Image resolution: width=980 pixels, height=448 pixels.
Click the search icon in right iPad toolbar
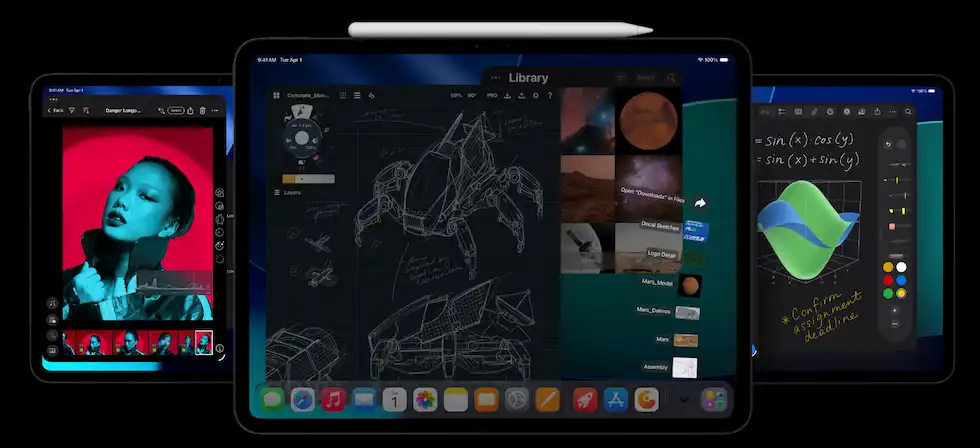click(x=908, y=112)
